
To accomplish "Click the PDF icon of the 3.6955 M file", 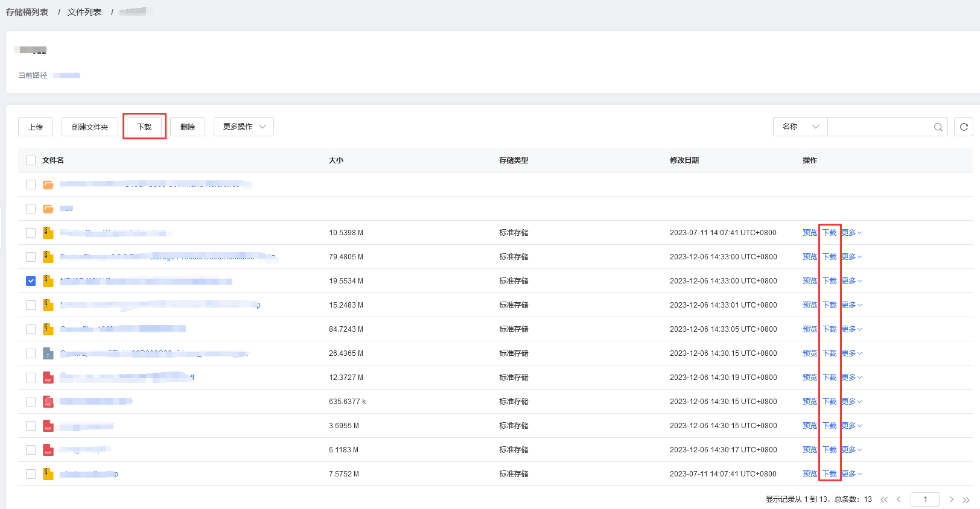I will click(48, 426).
